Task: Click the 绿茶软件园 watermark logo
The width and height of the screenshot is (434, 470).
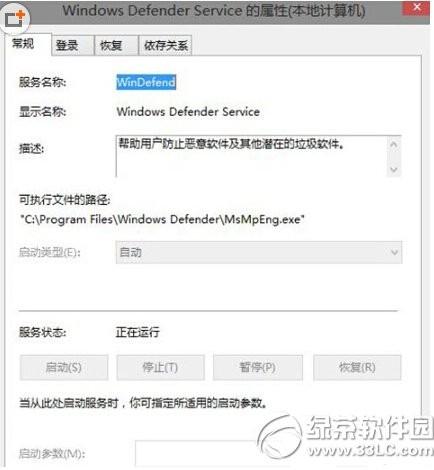Action: (345, 437)
